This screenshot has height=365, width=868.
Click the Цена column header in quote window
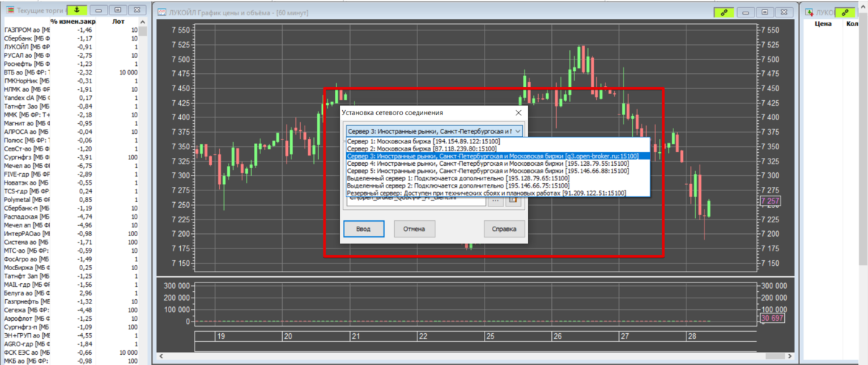pos(822,23)
